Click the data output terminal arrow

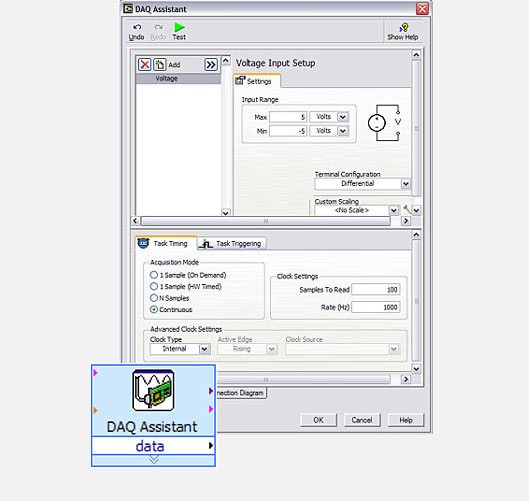[x=211, y=446]
